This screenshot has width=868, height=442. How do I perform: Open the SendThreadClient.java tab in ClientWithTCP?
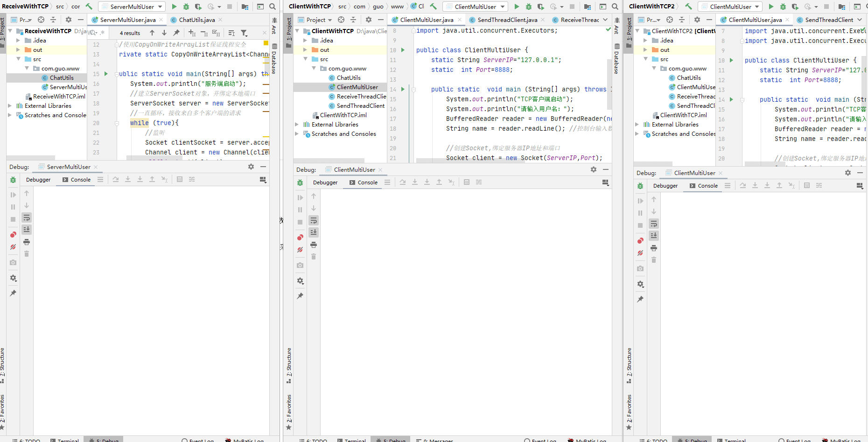pyautogui.click(x=507, y=20)
